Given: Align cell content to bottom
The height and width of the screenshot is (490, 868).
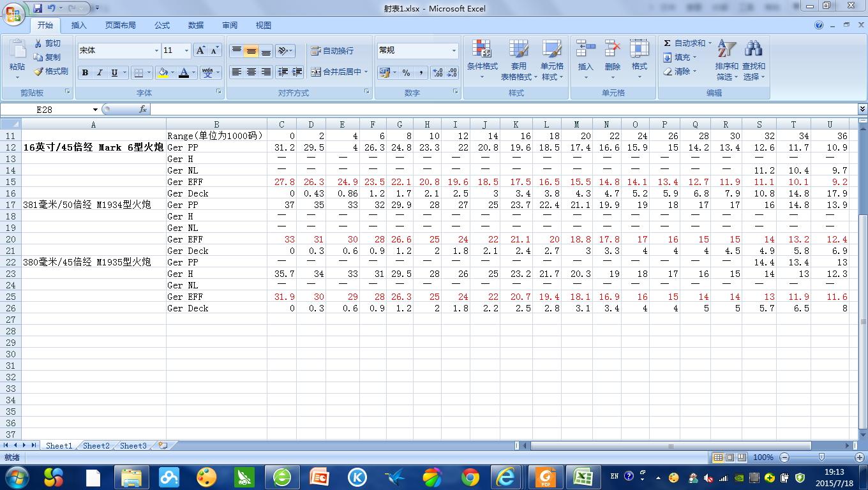Looking at the screenshot, I should (266, 50).
